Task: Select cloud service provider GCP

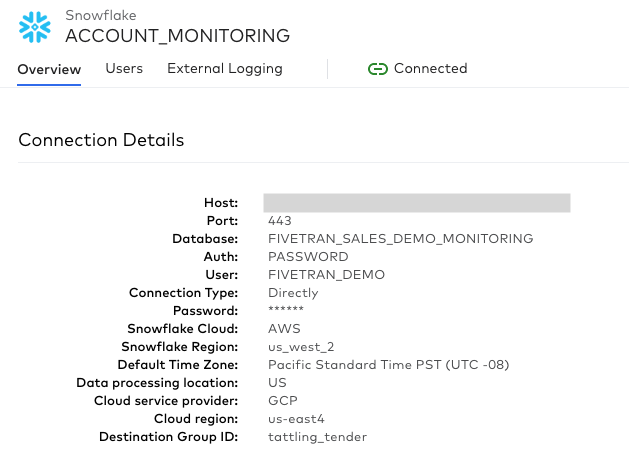Action: click(282, 401)
